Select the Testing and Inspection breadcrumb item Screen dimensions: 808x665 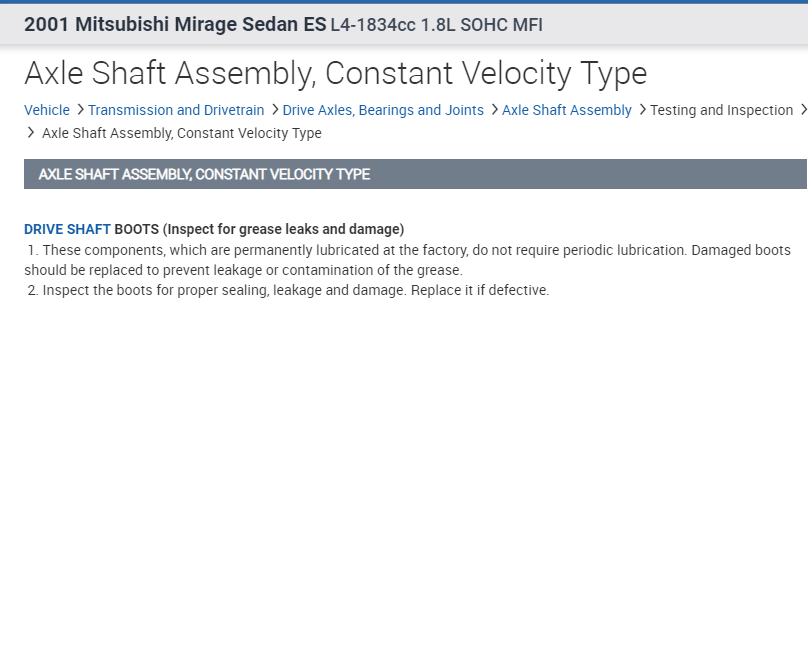click(721, 110)
